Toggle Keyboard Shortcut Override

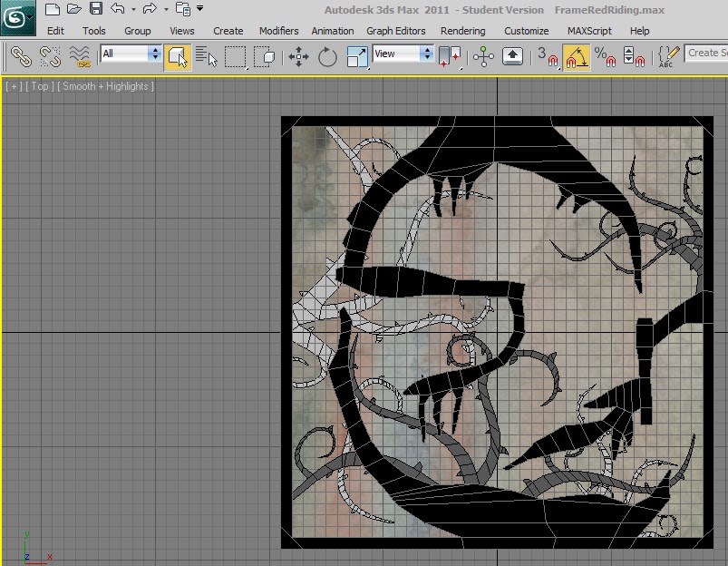click(x=512, y=56)
